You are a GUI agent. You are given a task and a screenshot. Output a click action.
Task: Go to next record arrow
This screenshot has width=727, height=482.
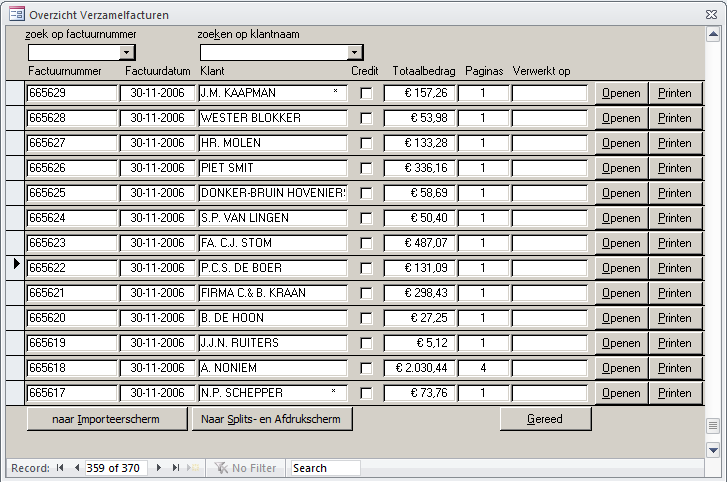pyautogui.click(x=160, y=468)
